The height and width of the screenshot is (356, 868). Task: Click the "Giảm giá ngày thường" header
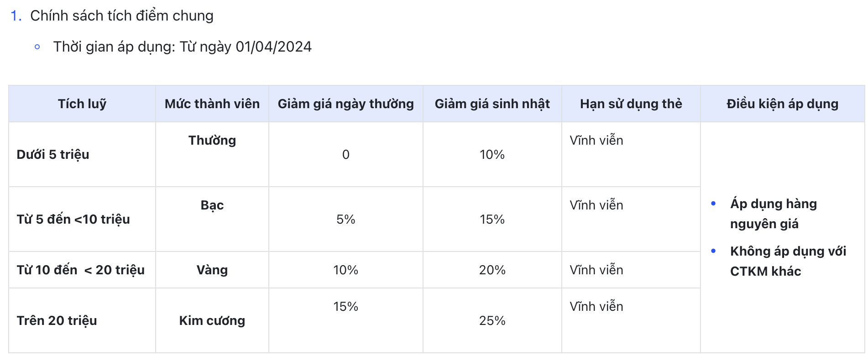[345, 104]
